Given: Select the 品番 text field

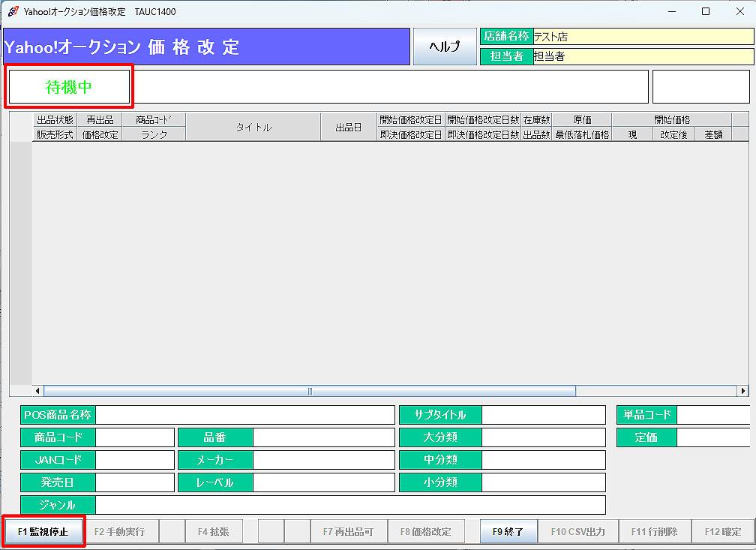Looking at the screenshot, I should (322, 437).
